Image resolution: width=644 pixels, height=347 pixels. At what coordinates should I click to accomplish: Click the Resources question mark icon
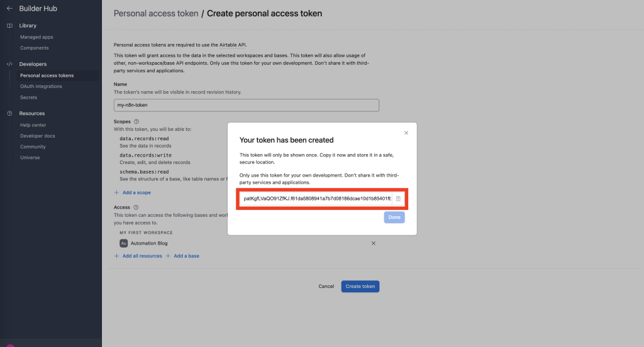click(9, 113)
